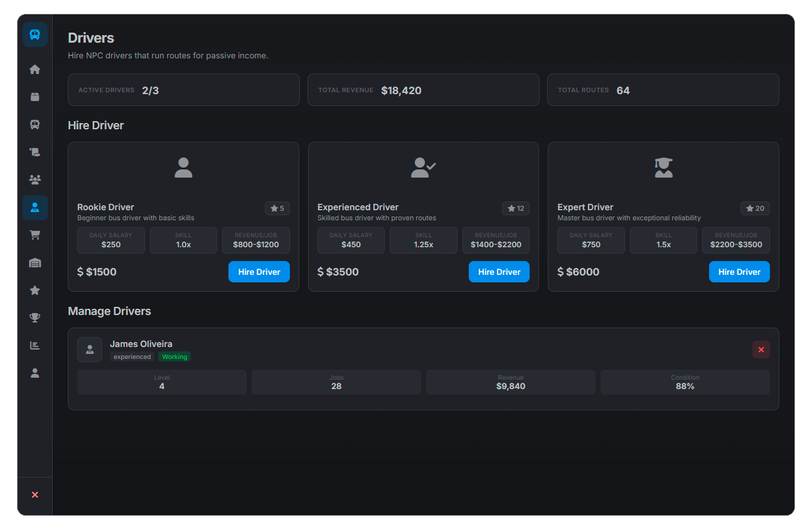Click the James Oliveira driver name
The width and height of the screenshot is (812, 529).
(141, 344)
